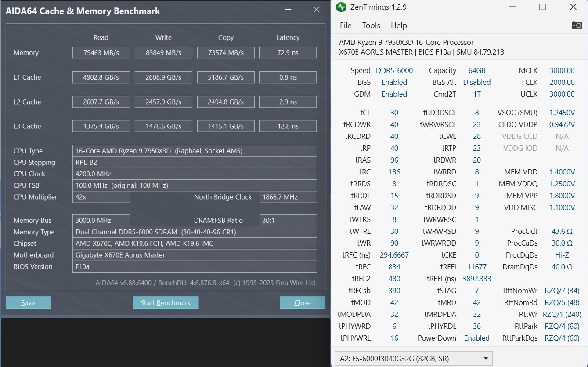Click the ZenTimings camera screenshot icon
This screenshot has height=367, width=588.
pos(577,25)
